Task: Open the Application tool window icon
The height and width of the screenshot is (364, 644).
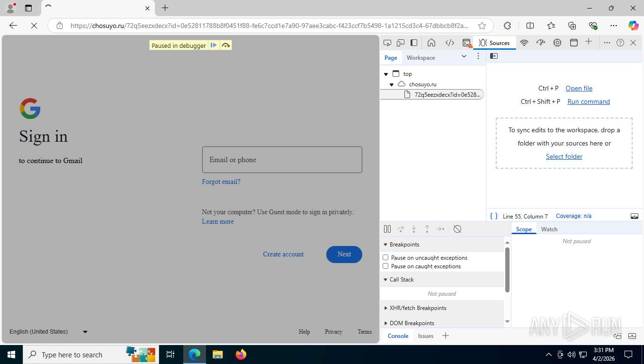Action: pos(574,43)
